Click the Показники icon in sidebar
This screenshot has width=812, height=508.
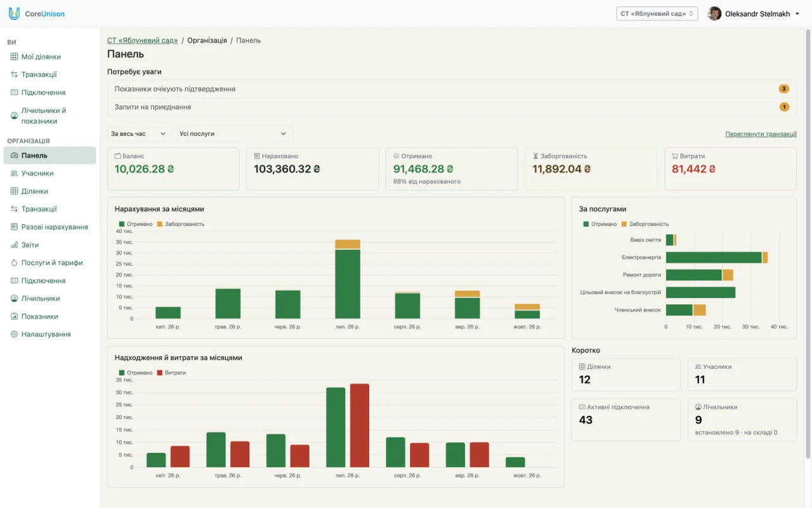[15, 316]
